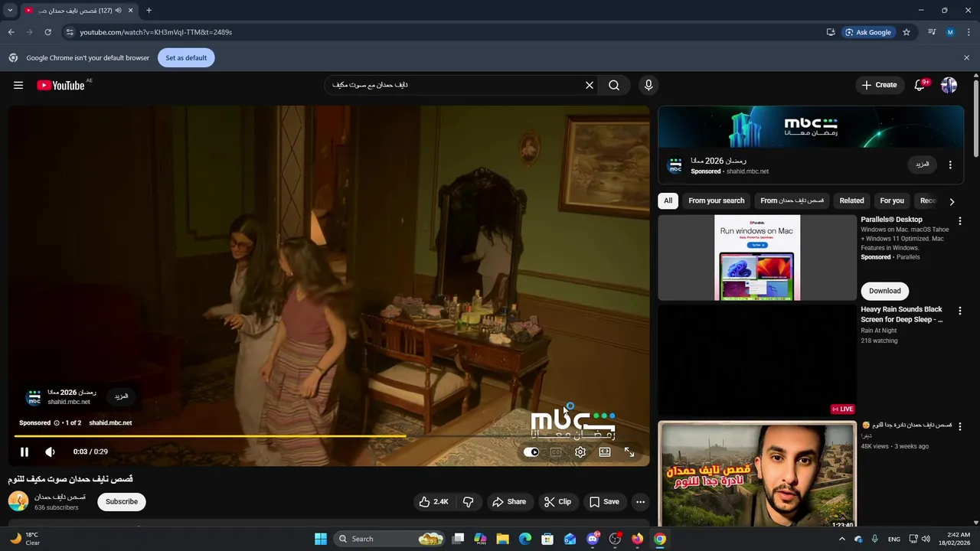
Task: Toggle subtitles/closed captions button
Action: [x=556, y=452]
